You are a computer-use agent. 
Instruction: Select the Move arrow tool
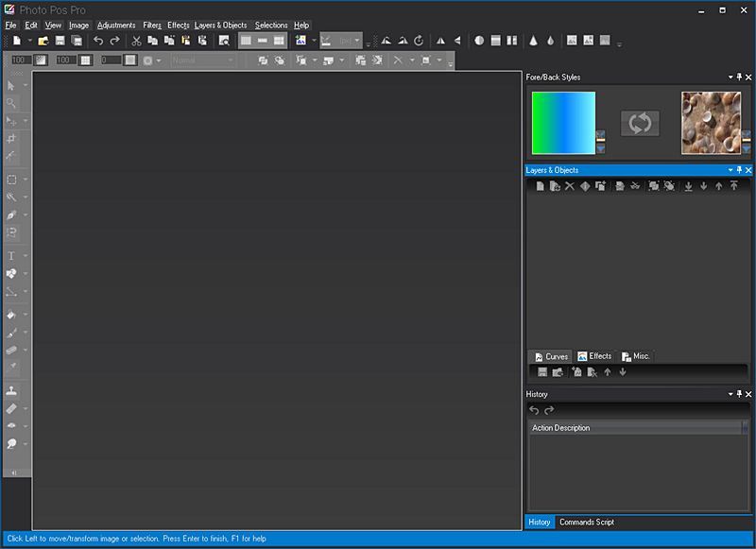(x=11, y=87)
